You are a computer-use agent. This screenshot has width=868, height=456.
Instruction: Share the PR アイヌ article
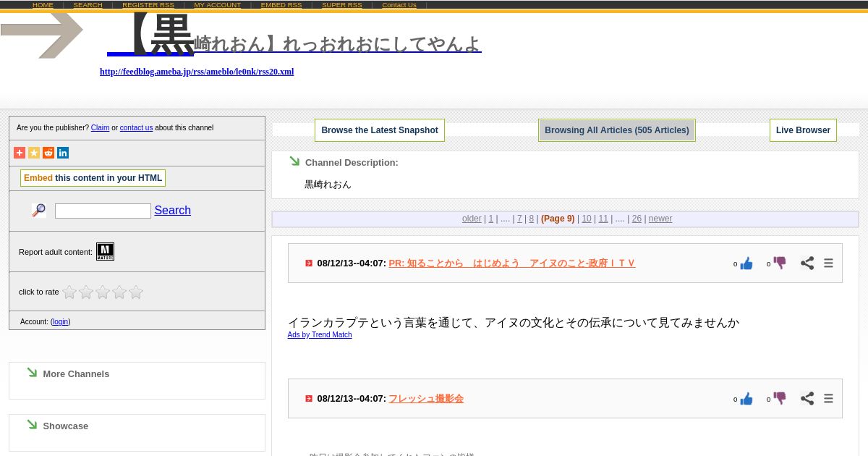[x=807, y=263]
